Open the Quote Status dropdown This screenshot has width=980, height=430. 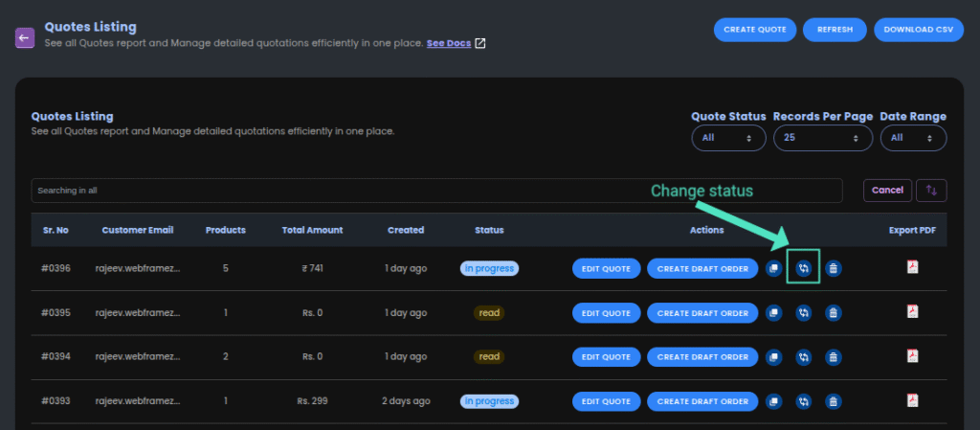728,138
